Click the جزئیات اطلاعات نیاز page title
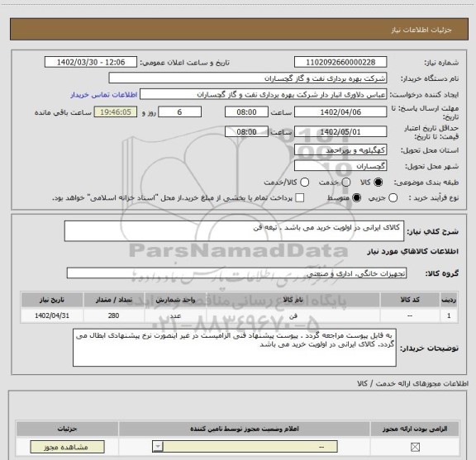This screenshot has width=476, height=460. tap(421, 30)
